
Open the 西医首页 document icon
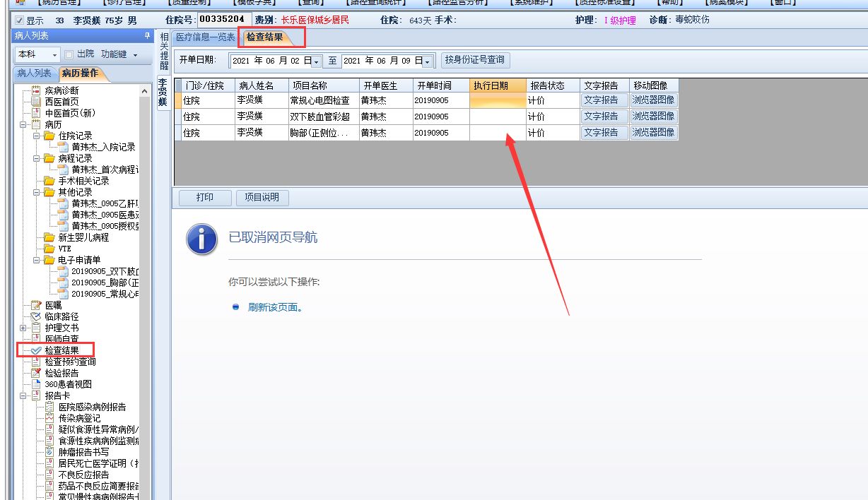36,102
